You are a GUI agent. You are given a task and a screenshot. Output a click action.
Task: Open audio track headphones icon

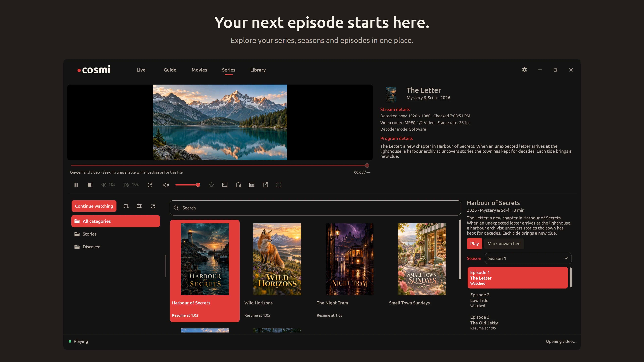pyautogui.click(x=238, y=185)
